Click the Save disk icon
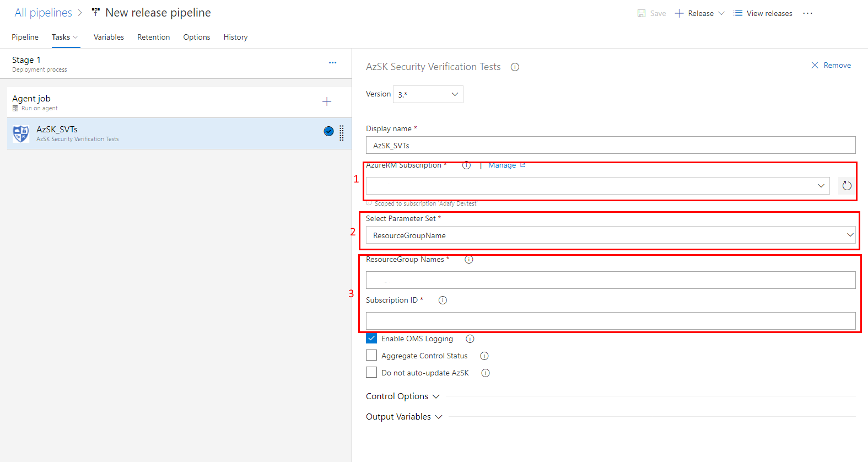Viewport: 868px width, 462px height. [x=641, y=13]
